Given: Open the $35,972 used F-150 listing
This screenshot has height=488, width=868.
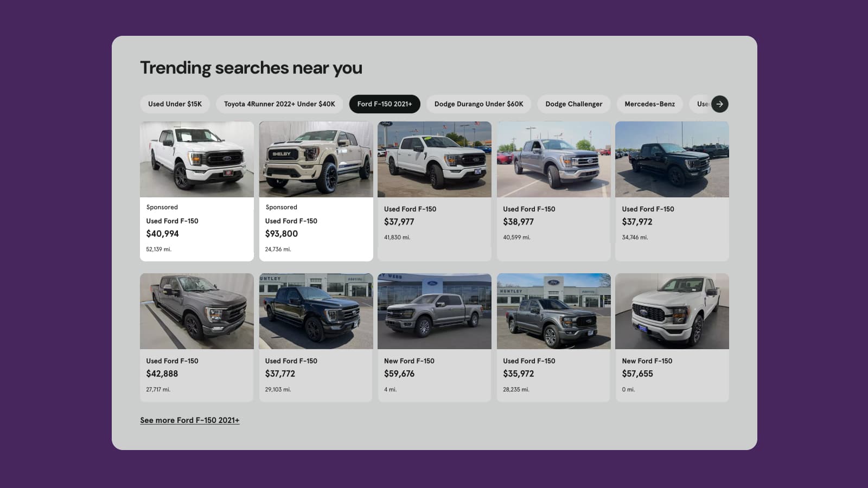Looking at the screenshot, I should coord(553,336).
